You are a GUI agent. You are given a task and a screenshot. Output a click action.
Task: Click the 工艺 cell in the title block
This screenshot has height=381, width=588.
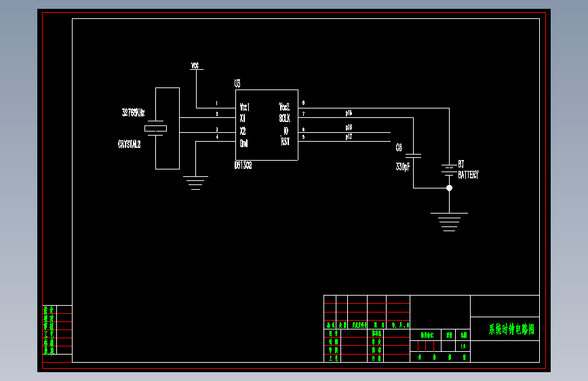pos(333,358)
